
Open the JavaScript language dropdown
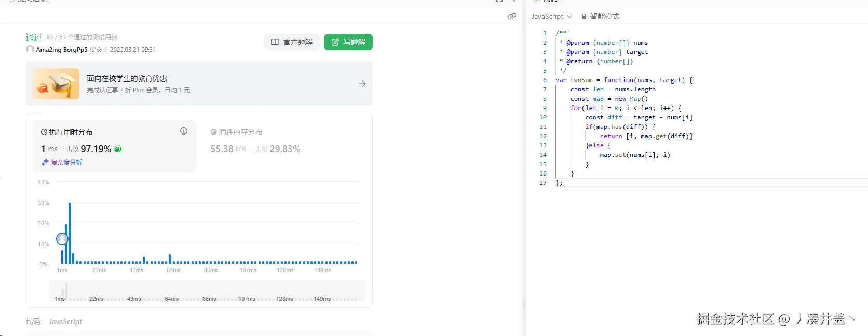551,17
